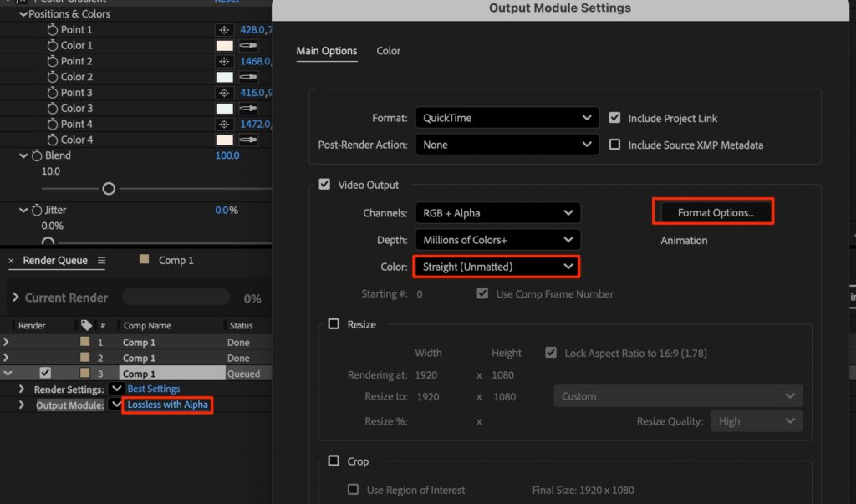Viewport: 856px width, 504px height.
Task: Open the Color 2 swatch
Action: coord(224,77)
